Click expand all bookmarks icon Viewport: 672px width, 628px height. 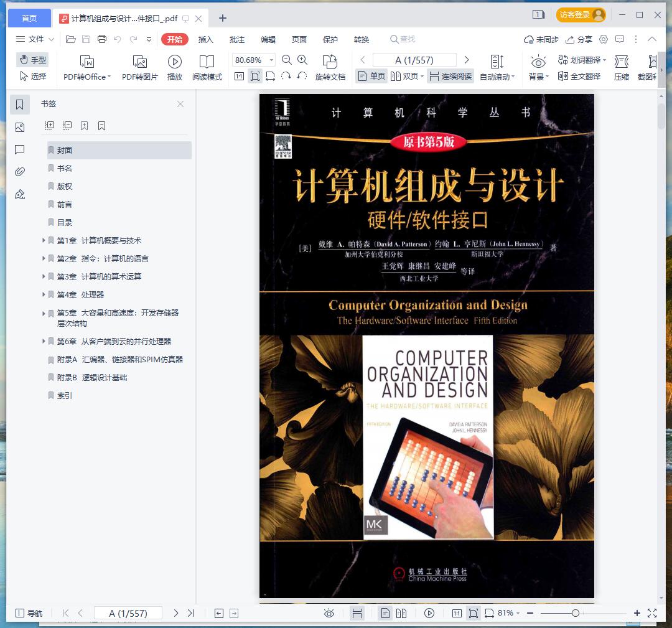point(50,126)
